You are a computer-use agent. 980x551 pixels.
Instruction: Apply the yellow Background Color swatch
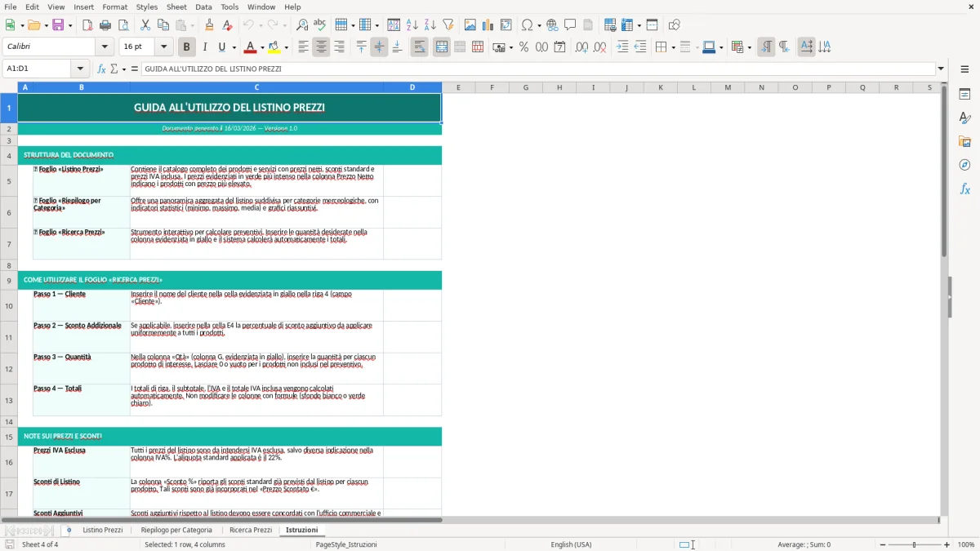[x=274, y=47]
